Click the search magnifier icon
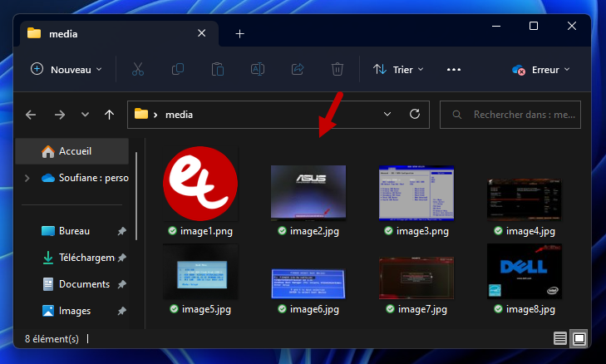Viewport: 606px width, 364px height. tap(457, 115)
